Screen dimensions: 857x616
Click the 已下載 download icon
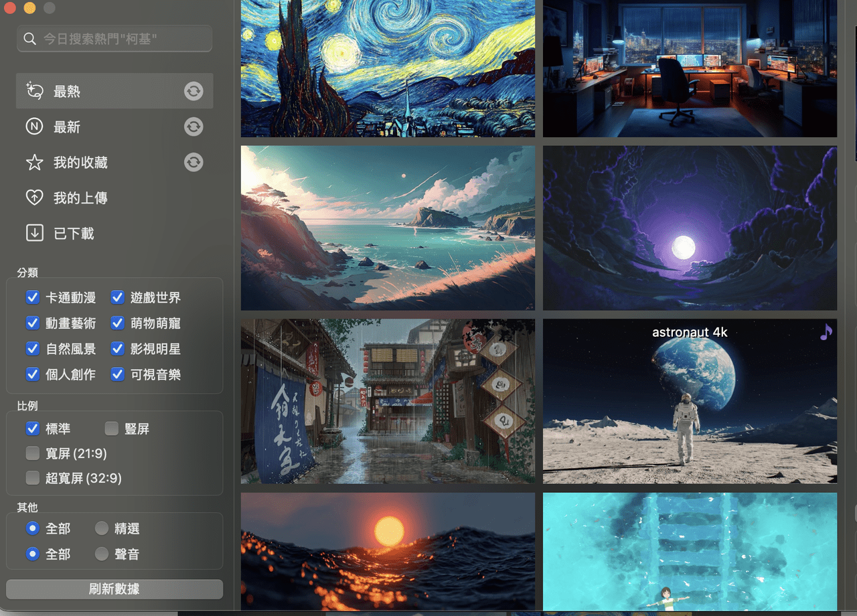pos(34,233)
